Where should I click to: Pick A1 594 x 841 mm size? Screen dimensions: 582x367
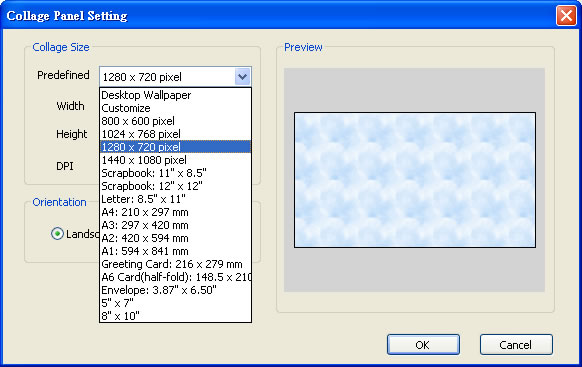tap(175, 251)
